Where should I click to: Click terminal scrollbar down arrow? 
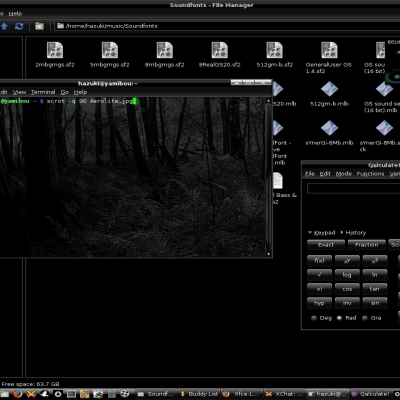[x=269, y=254]
